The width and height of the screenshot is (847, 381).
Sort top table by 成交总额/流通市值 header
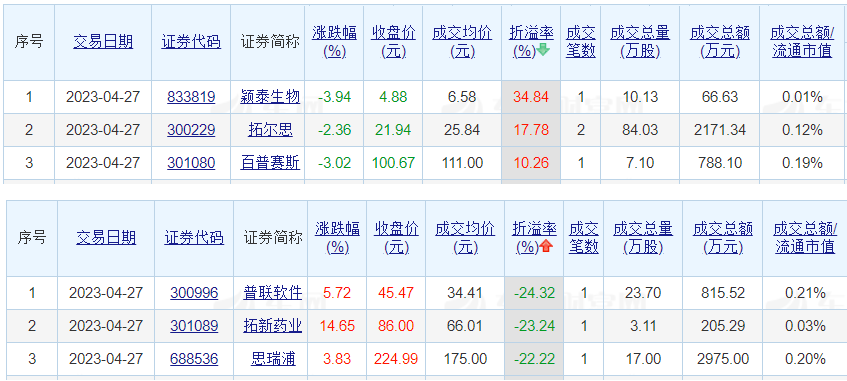tap(802, 42)
